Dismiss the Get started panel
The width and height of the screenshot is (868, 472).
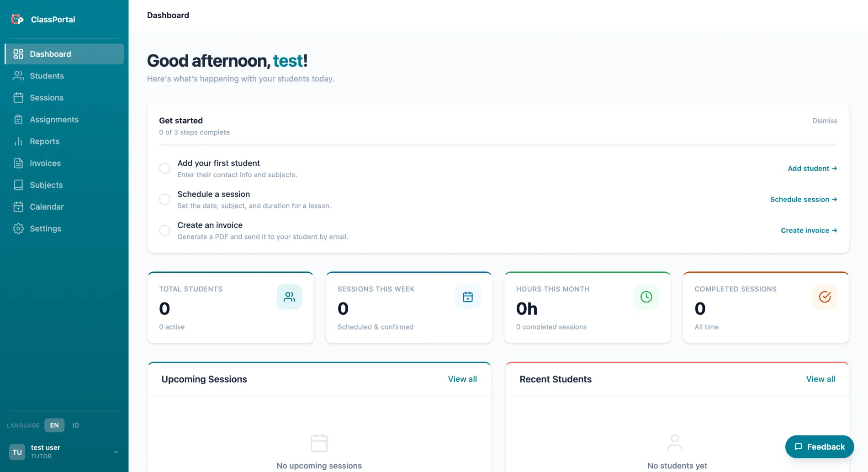click(825, 121)
